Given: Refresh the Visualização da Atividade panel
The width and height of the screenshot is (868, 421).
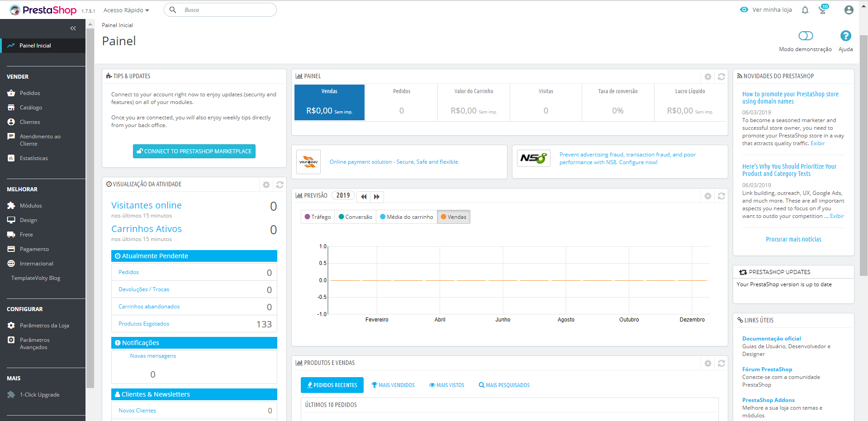Looking at the screenshot, I should click(280, 184).
